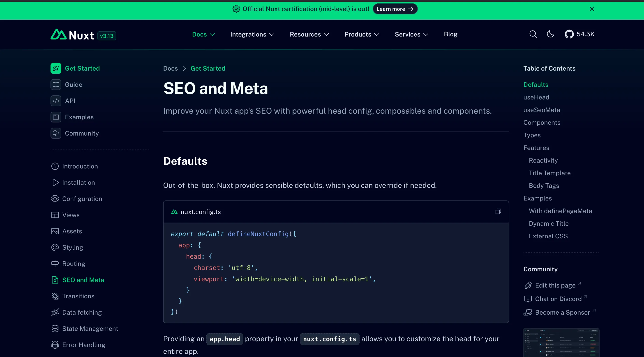644x357 pixels.
Task: Jump to Body Tags section
Action: pyautogui.click(x=544, y=186)
